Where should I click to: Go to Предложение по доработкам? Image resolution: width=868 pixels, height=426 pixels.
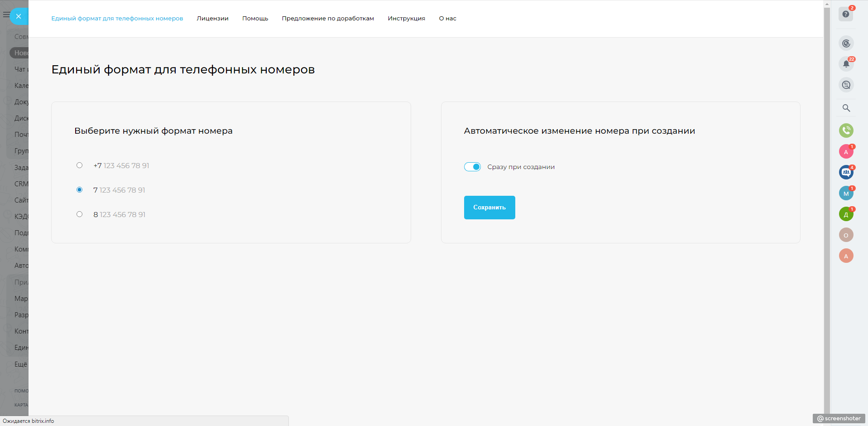click(328, 19)
